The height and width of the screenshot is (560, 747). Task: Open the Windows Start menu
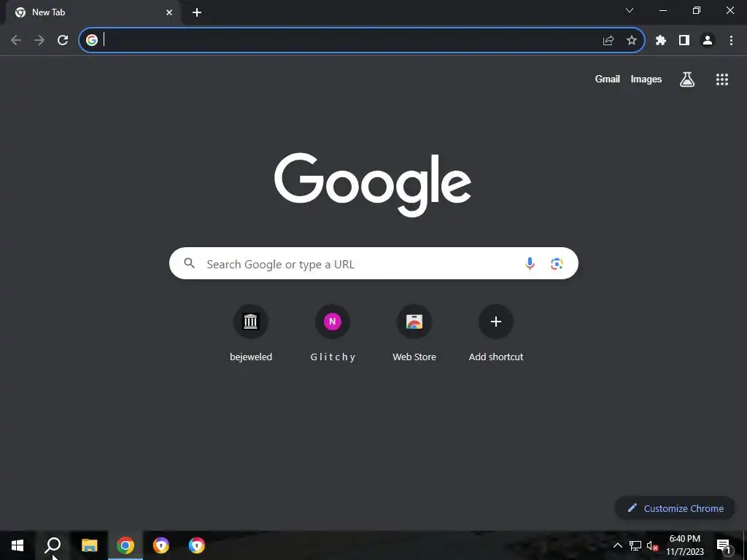(18, 545)
